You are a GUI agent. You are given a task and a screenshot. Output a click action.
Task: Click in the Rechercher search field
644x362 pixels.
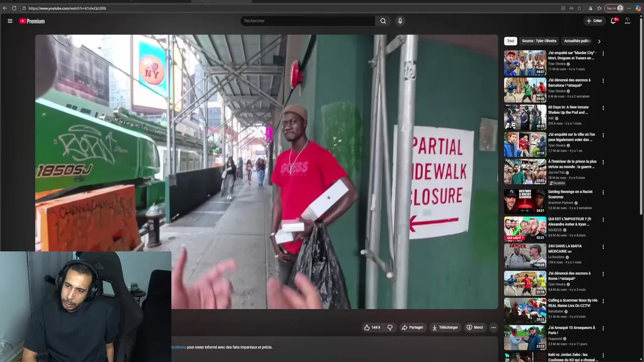pyautogui.click(x=308, y=21)
